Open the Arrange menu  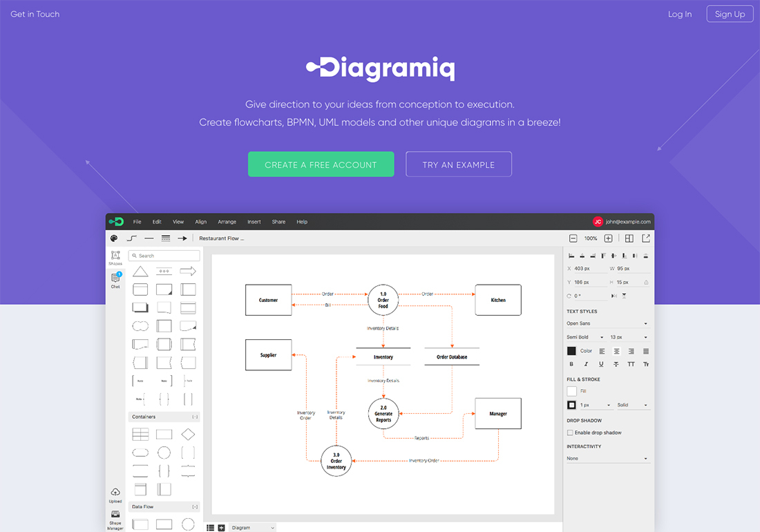pyautogui.click(x=227, y=222)
